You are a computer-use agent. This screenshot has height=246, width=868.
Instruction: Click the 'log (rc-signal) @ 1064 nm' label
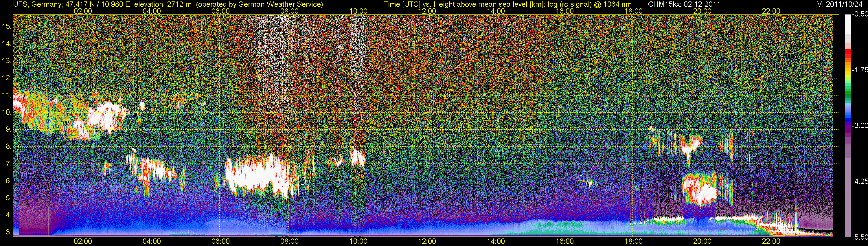[590, 4]
